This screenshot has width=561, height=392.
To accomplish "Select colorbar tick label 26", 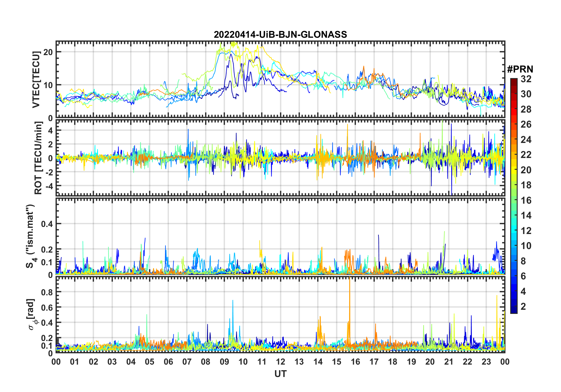I will pyautogui.click(x=526, y=124).
